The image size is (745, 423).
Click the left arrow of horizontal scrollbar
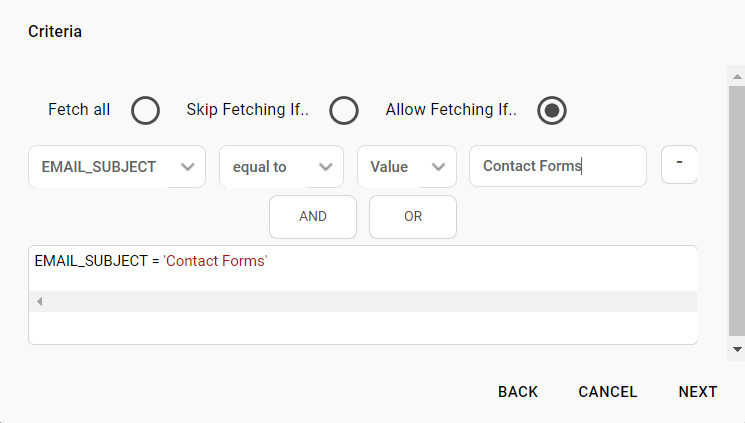click(40, 301)
